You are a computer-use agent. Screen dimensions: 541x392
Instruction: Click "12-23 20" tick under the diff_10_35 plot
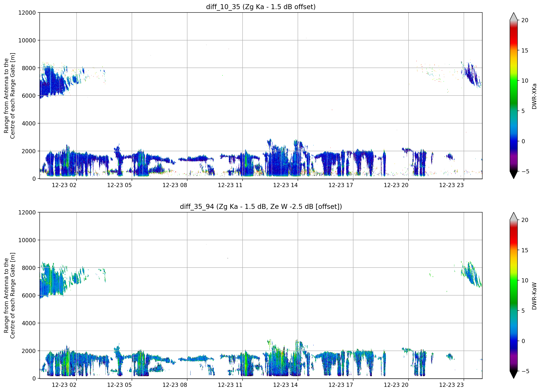click(396, 185)
